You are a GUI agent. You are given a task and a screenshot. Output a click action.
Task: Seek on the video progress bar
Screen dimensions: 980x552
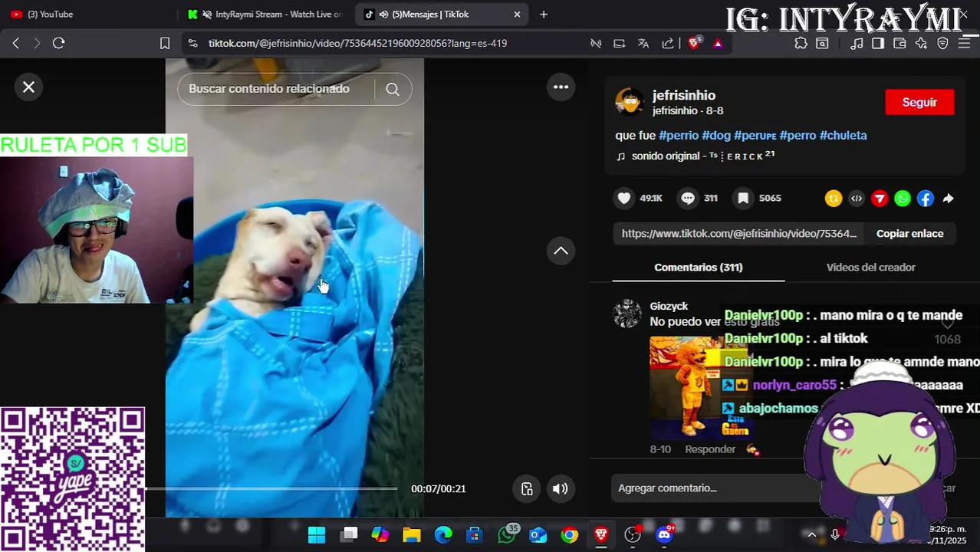271,488
